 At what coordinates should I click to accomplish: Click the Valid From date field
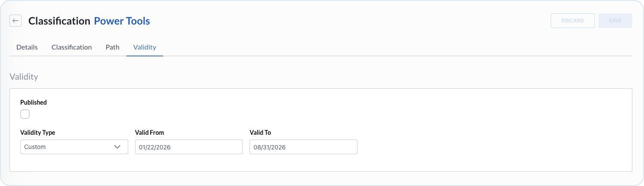[188, 147]
